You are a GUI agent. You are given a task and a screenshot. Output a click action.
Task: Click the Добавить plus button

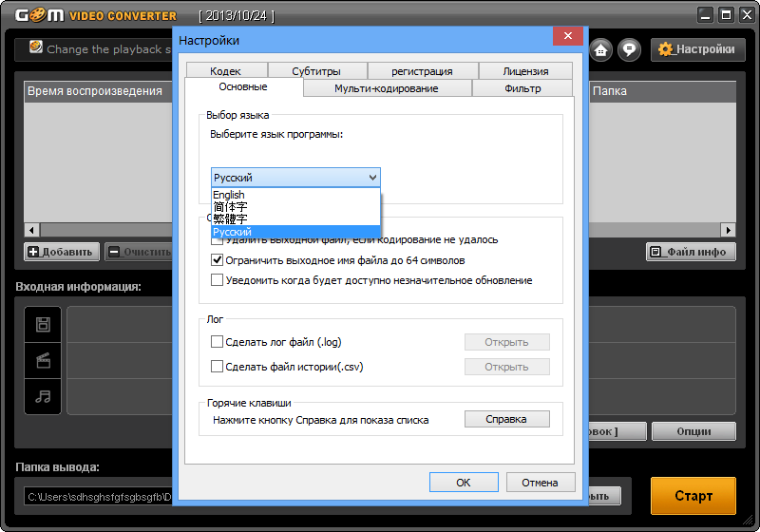(x=61, y=252)
